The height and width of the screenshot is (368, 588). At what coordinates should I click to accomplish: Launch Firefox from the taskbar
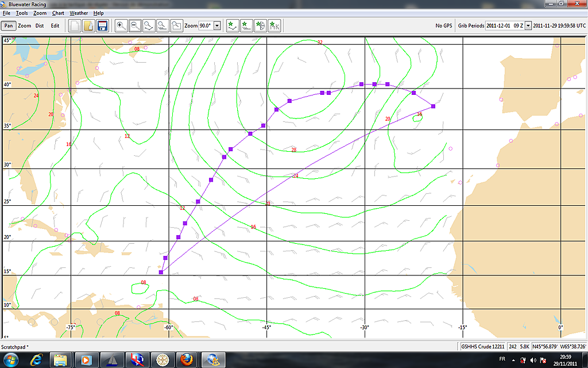[x=187, y=360]
